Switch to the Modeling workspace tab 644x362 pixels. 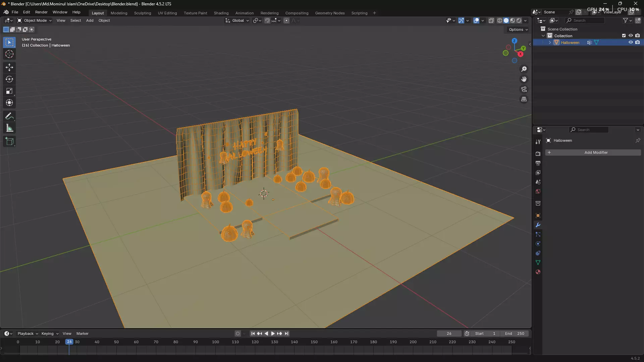[119, 13]
